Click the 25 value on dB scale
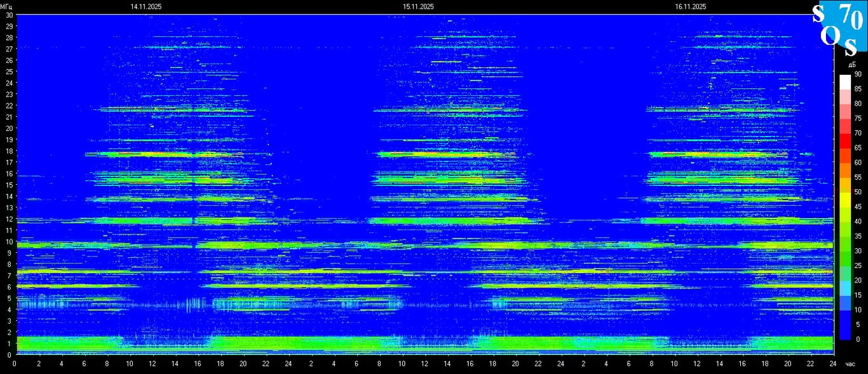This screenshot has height=374, width=868. pyautogui.click(x=858, y=265)
